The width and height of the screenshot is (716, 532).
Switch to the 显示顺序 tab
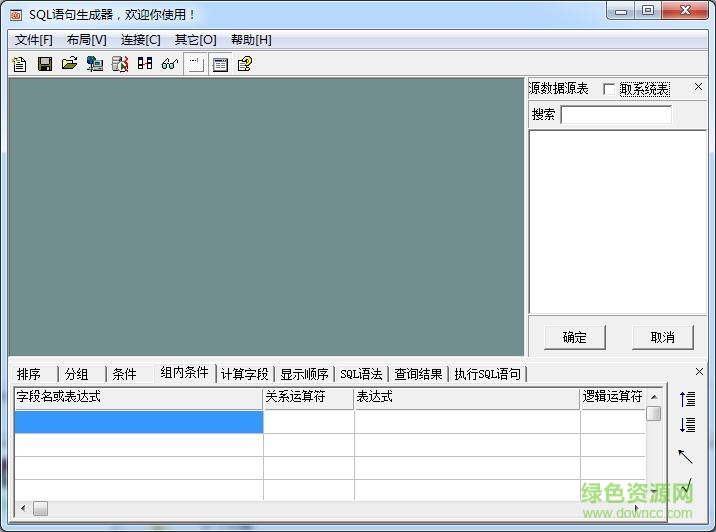coord(304,374)
